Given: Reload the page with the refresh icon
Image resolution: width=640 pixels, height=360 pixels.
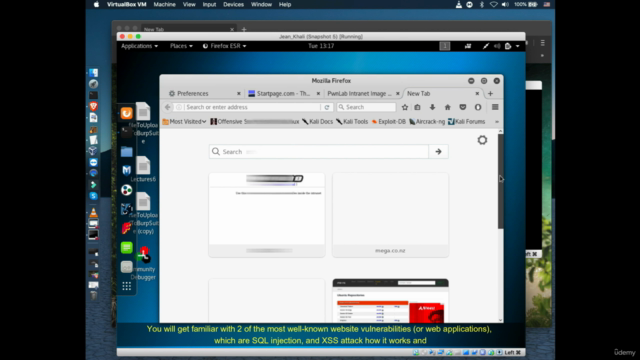Looking at the screenshot, I should click(327, 107).
